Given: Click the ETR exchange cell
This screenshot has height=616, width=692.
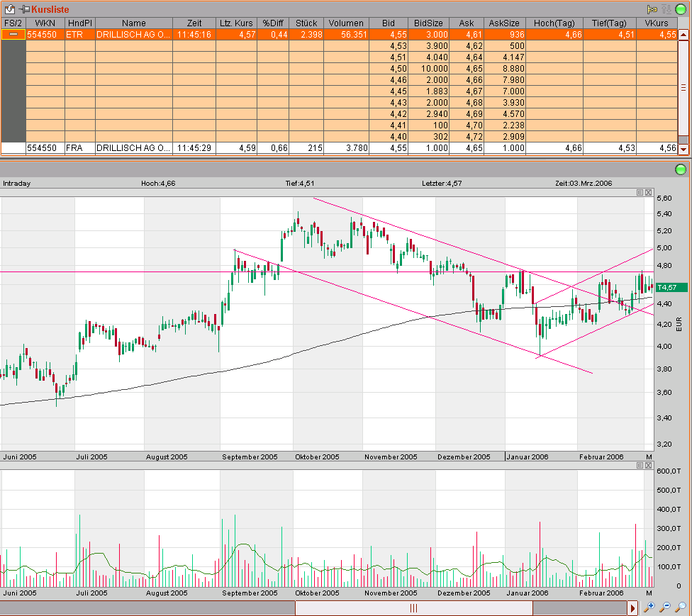Looking at the screenshot, I should 80,35.
